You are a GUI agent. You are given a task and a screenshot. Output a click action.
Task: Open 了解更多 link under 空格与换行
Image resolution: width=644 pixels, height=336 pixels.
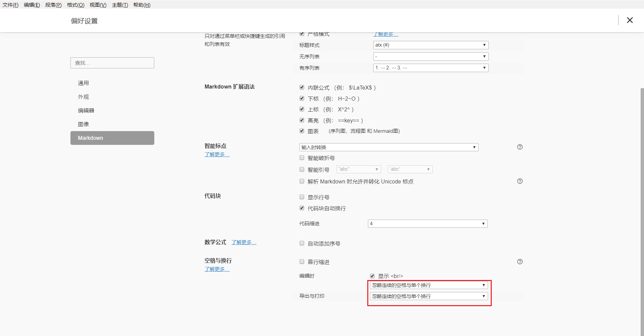click(217, 269)
